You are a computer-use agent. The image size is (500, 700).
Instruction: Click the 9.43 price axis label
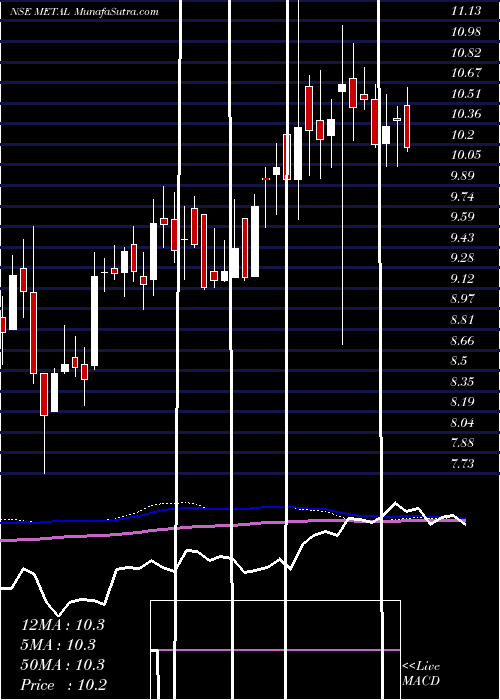tap(463, 238)
